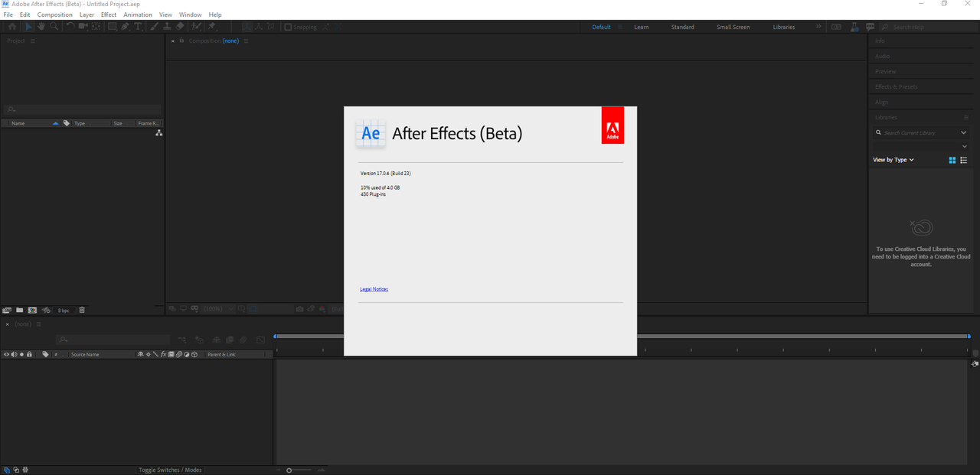Expand the workspace overflow chevrons
Screen dimensions: 980x475
click(x=818, y=27)
